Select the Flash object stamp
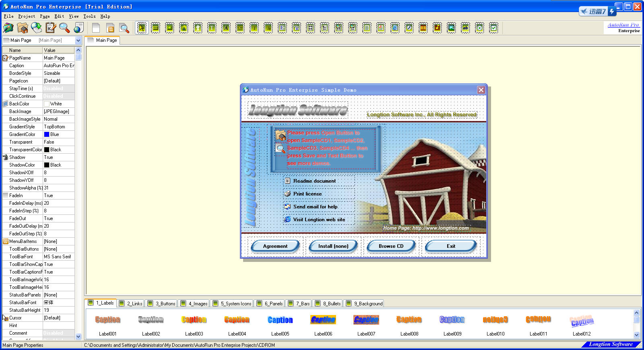Viewport: 644px width, 350px height. coord(409,28)
